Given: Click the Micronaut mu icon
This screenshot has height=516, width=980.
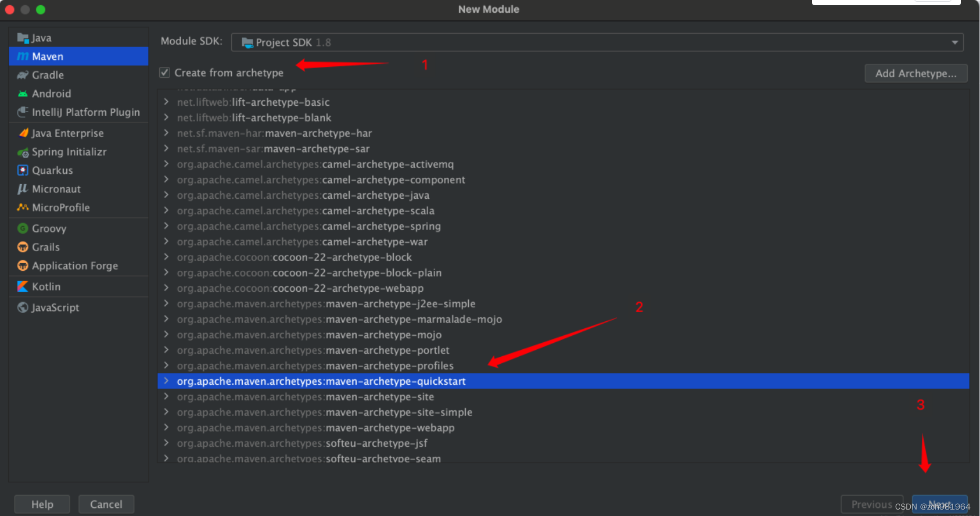Looking at the screenshot, I should (23, 189).
